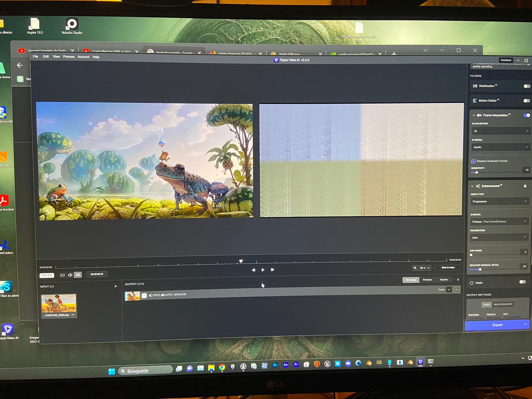The image size is (532, 399).
Task: Select the split view layout icon
Action: pos(70,275)
